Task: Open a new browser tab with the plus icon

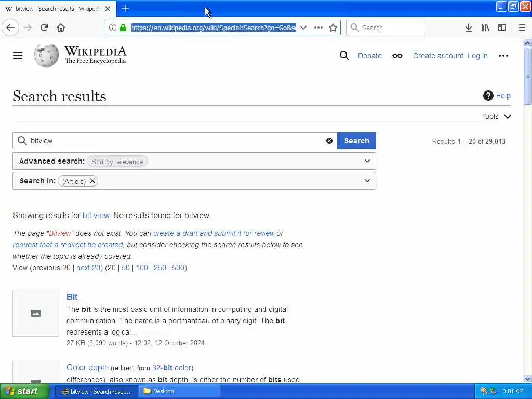Action: 125,8
